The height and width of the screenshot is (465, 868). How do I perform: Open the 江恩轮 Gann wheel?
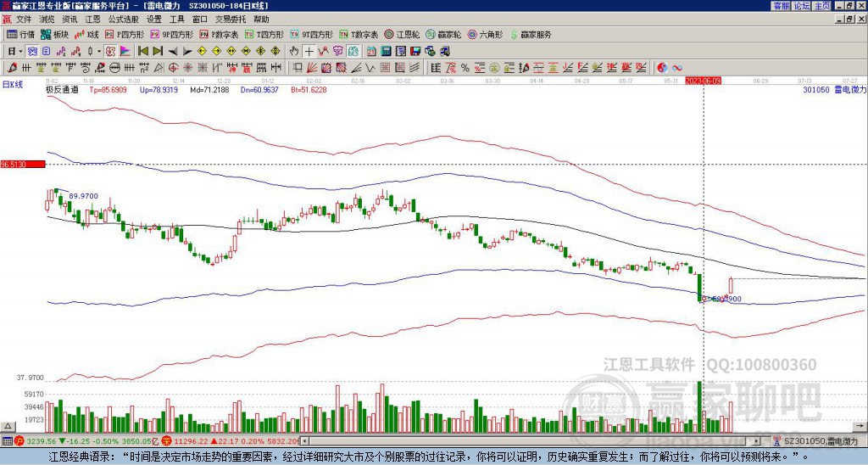click(402, 34)
